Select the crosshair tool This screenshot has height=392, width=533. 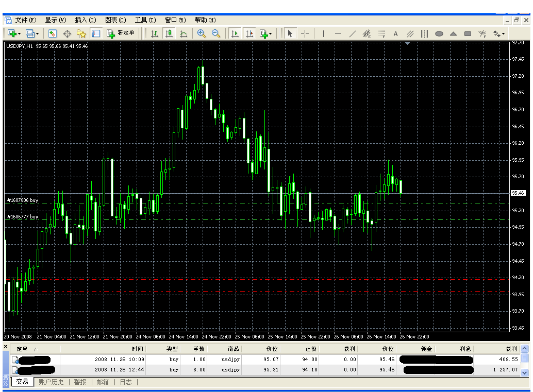(305, 33)
